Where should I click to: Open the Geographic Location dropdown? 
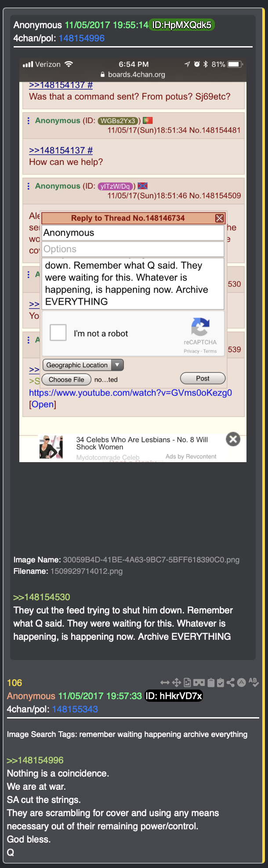[x=83, y=365]
